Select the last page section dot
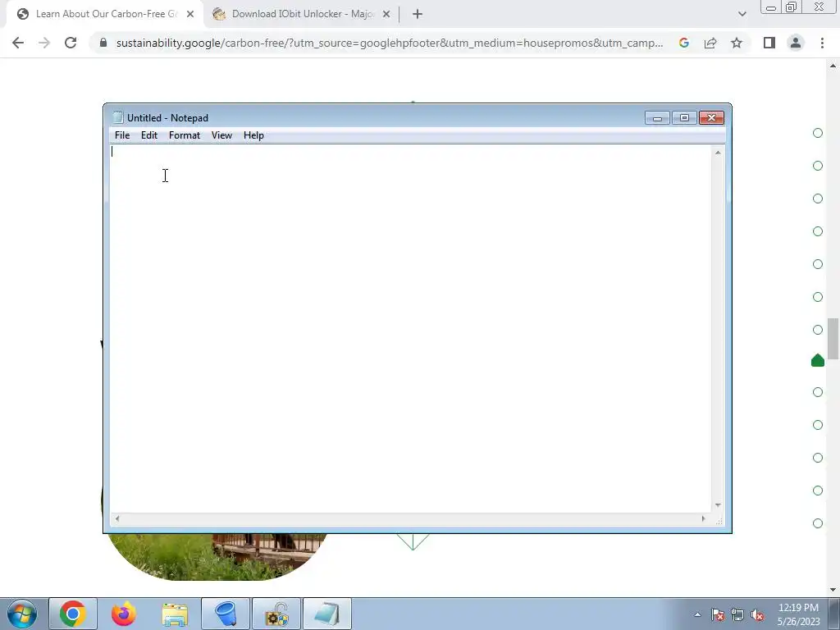The width and height of the screenshot is (840, 630). (x=818, y=523)
